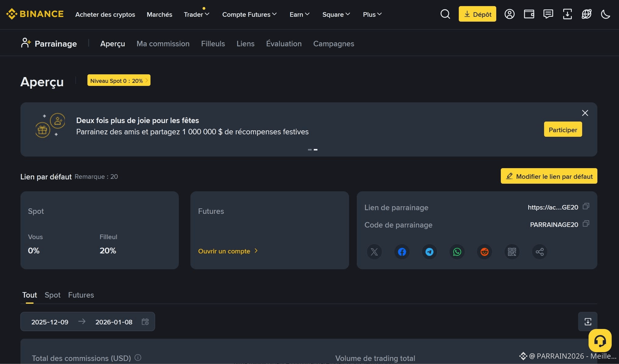Share referral via WhatsApp icon
This screenshot has width=619, height=364.
pyautogui.click(x=457, y=252)
